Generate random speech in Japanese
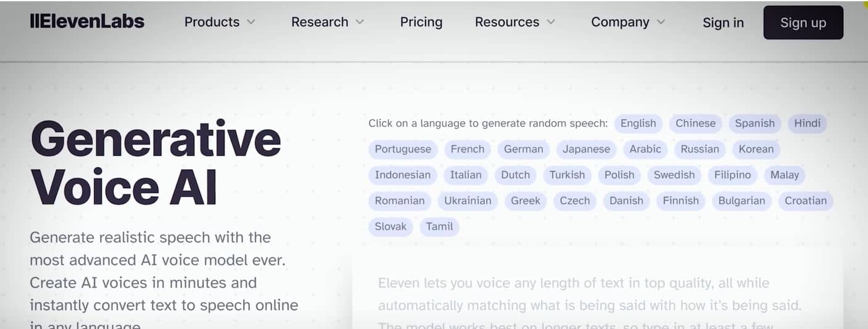Viewport: 868px width, 329px height. tap(586, 149)
